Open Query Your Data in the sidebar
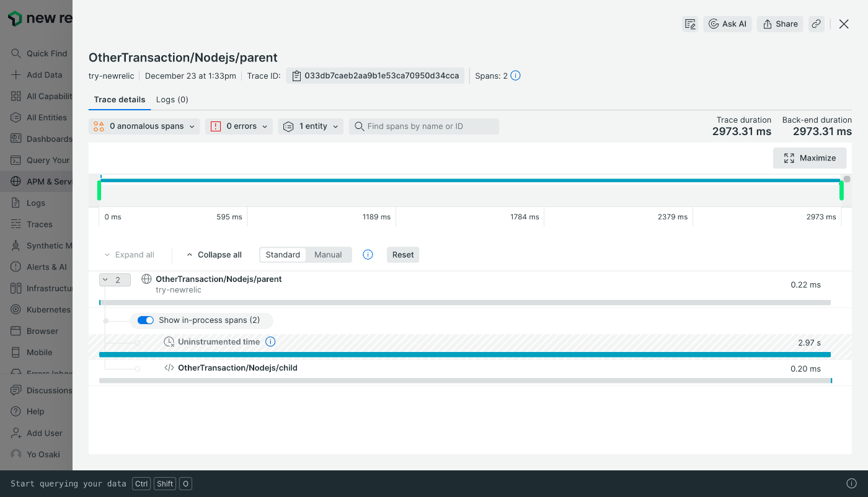The height and width of the screenshot is (497, 868). [40, 160]
